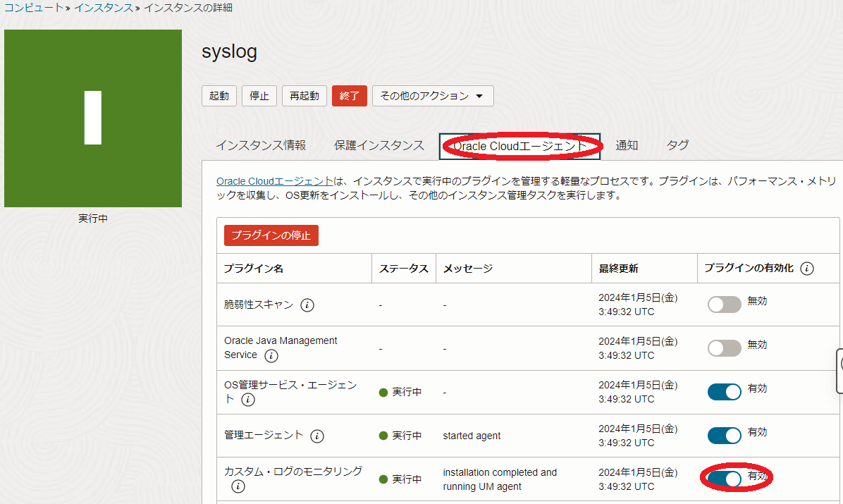Open the その他のアクション dropdown
This screenshot has height=504, width=843.
click(432, 96)
